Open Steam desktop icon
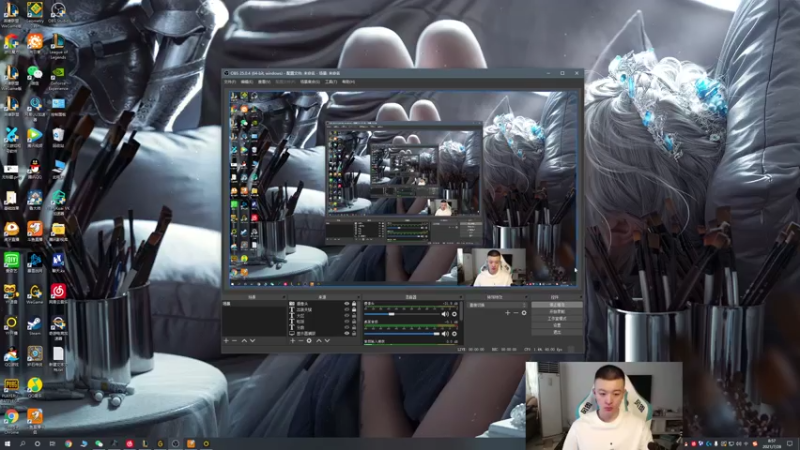800x450 pixels. 35,326
